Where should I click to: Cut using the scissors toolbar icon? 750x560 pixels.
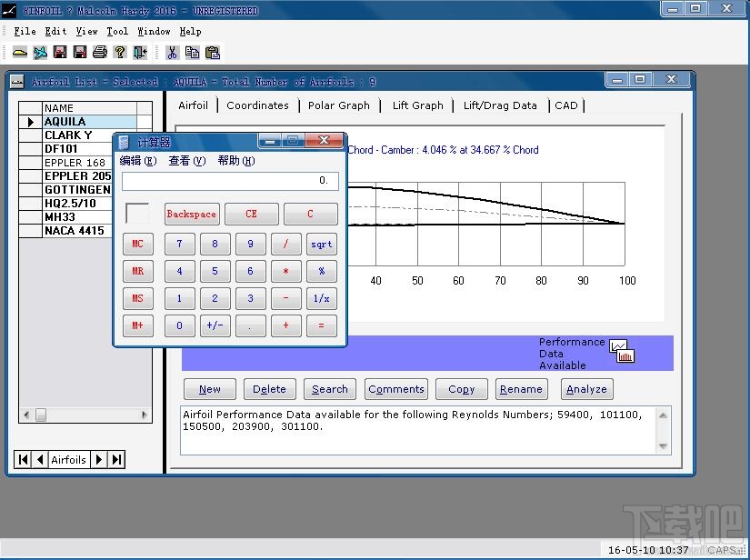171,52
